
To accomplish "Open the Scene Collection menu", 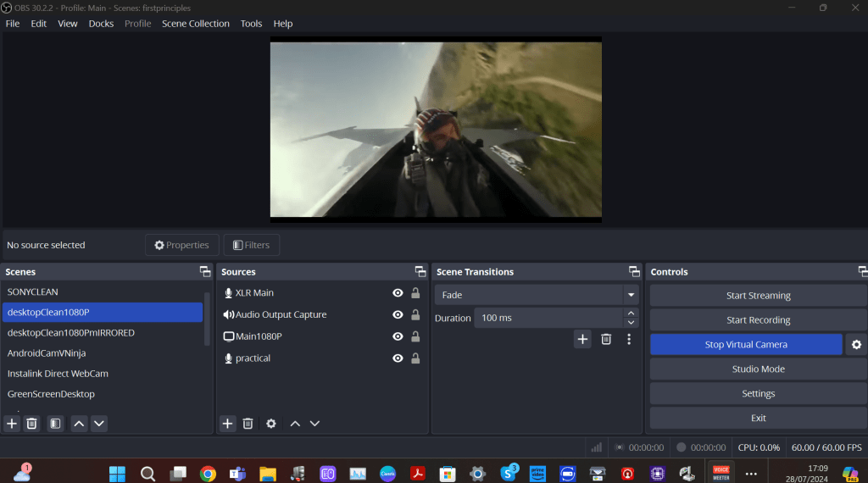I will click(196, 24).
